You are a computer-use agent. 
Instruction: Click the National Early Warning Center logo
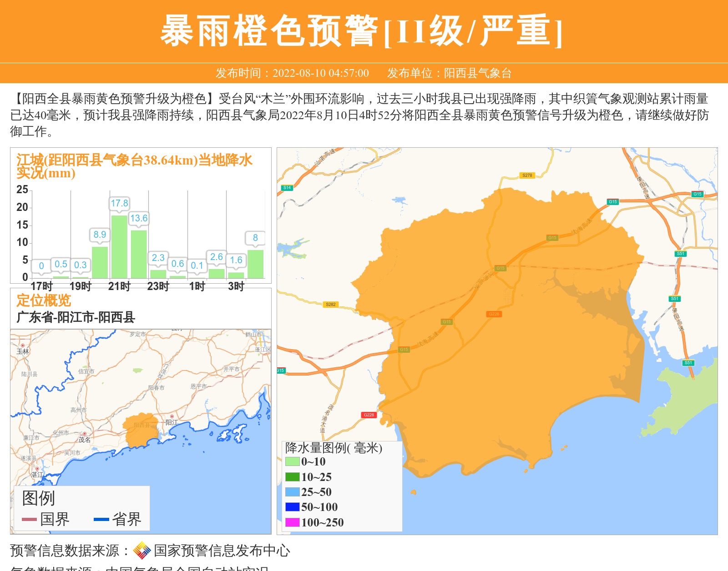[142, 551]
